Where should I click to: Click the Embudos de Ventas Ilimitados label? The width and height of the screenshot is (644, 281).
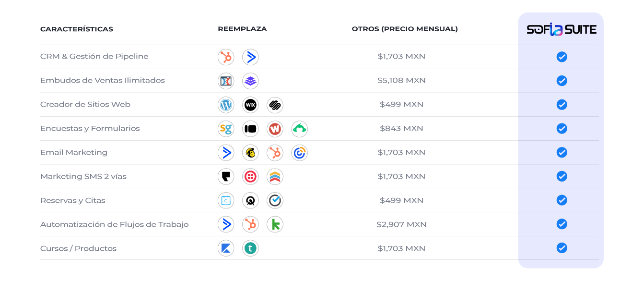click(x=103, y=81)
